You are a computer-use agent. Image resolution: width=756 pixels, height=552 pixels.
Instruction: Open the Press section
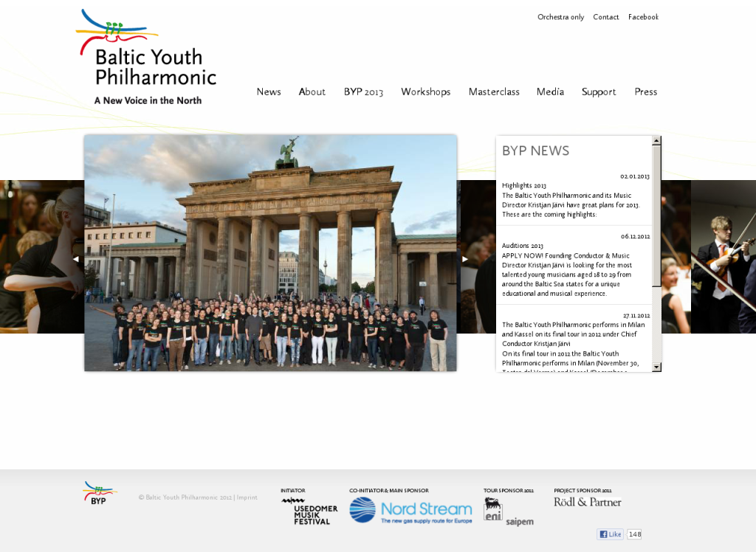[x=645, y=92]
